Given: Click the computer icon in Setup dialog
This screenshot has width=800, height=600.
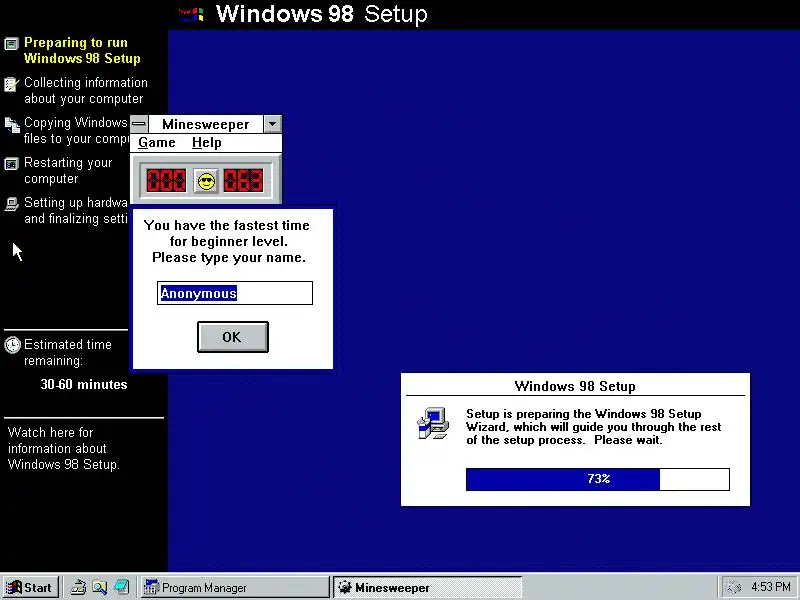Looking at the screenshot, I should coord(433,423).
